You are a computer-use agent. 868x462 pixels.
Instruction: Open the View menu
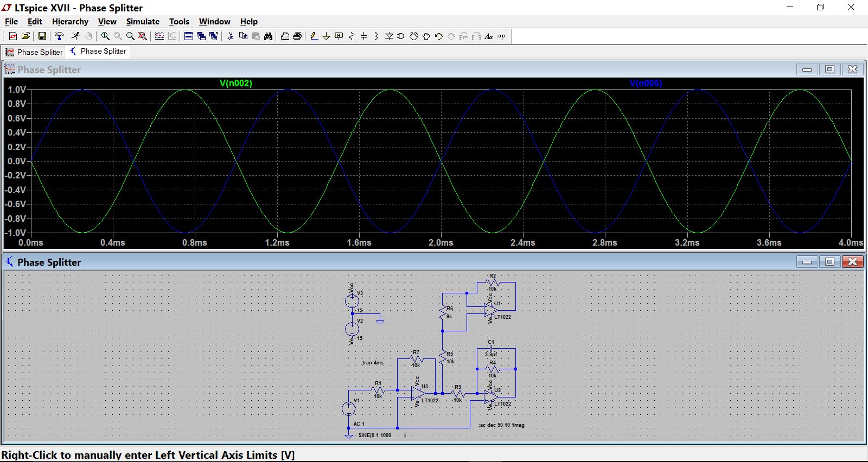tap(107, 22)
